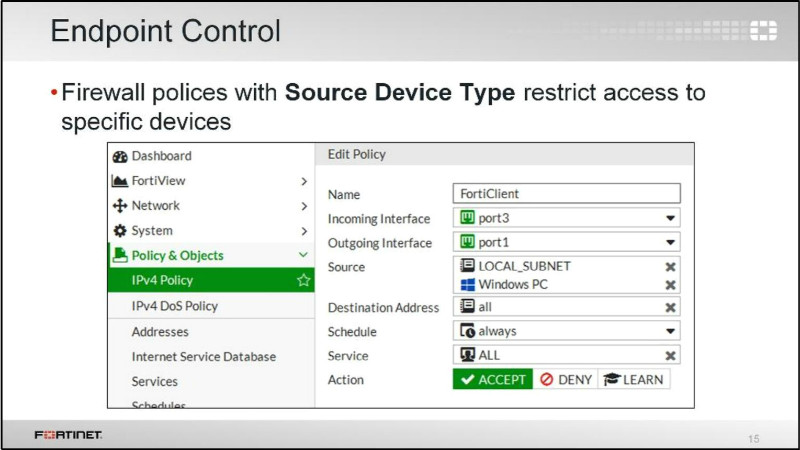Click the Edit Policy heading
Screen dimensions: 800x450
tap(357, 154)
